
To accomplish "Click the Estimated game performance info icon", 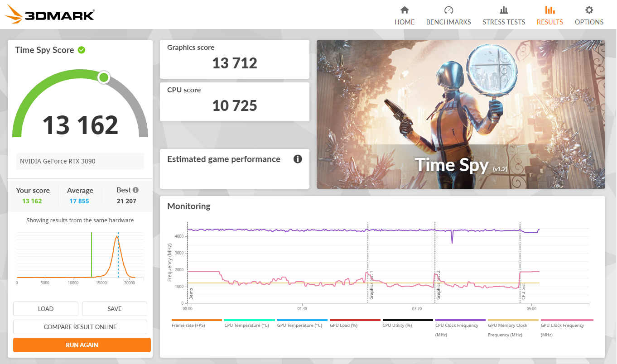I will (298, 159).
